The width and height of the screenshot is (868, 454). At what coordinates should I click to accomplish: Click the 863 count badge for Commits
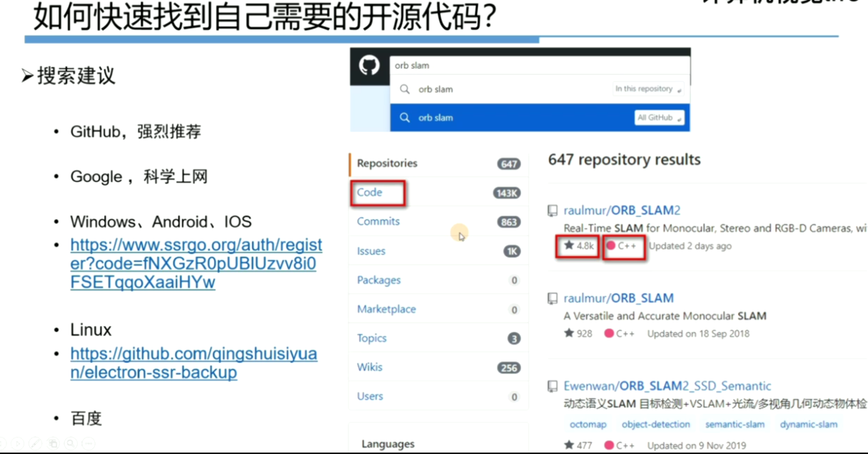[x=509, y=222]
